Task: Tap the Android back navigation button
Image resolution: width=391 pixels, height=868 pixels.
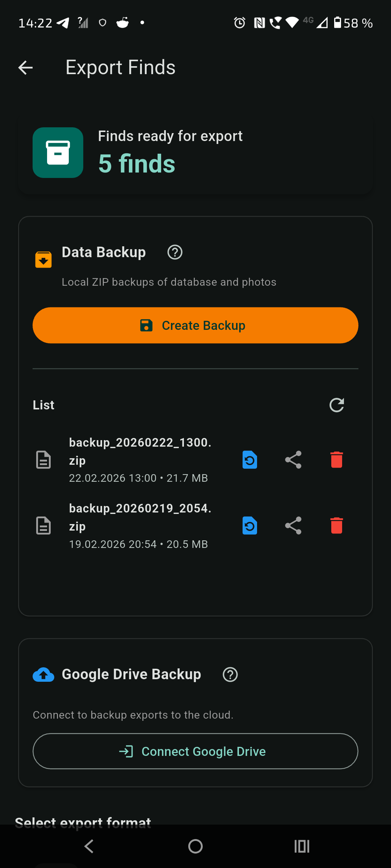Action: 89,847
